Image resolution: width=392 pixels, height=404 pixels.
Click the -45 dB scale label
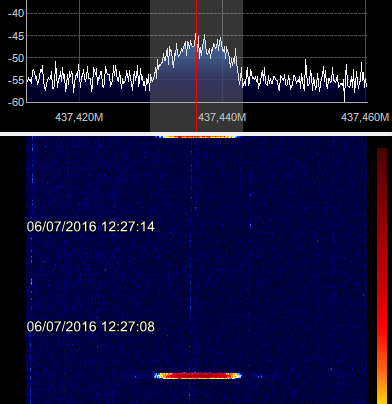16,36
